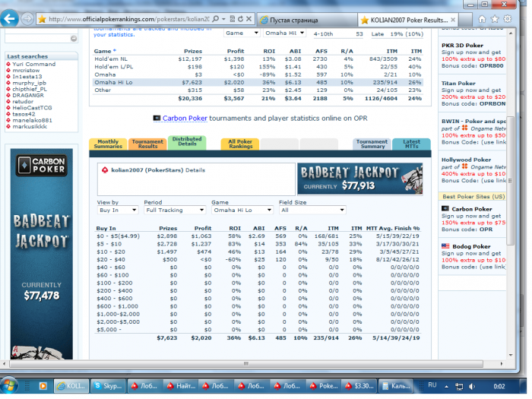The image size is (532, 399).
Task: Open the $3.30... PokerStars taskbar window
Action: pos(359,386)
